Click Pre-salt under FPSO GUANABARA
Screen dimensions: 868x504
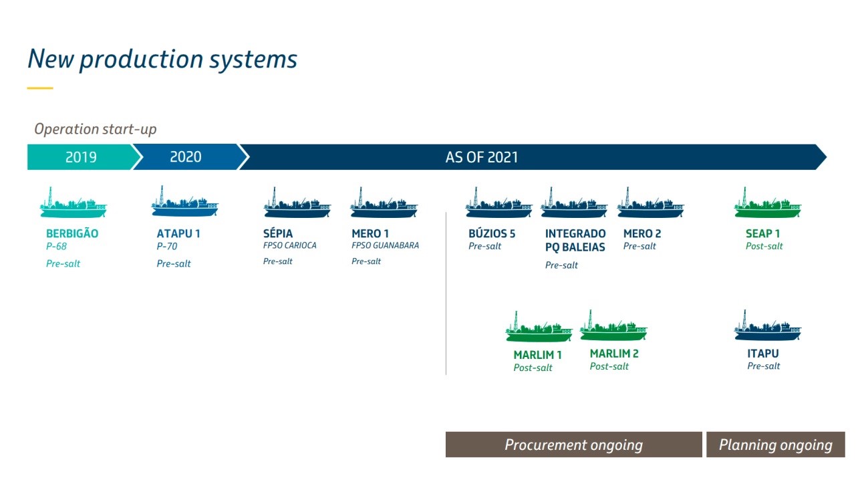[x=366, y=261]
